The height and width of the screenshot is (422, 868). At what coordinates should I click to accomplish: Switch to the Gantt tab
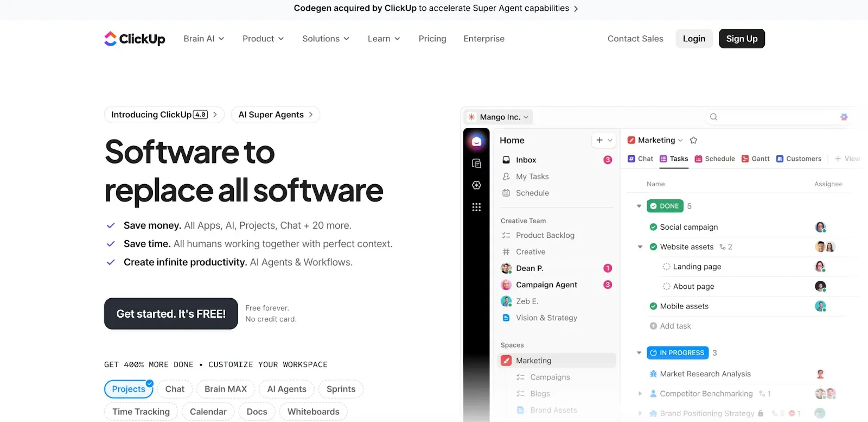point(755,159)
